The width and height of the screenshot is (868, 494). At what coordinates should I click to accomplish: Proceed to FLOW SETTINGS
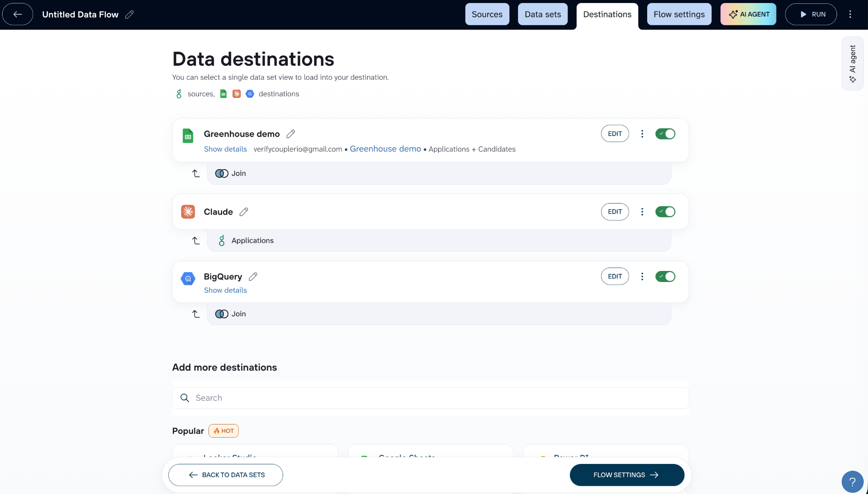pyautogui.click(x=627, y=475)
